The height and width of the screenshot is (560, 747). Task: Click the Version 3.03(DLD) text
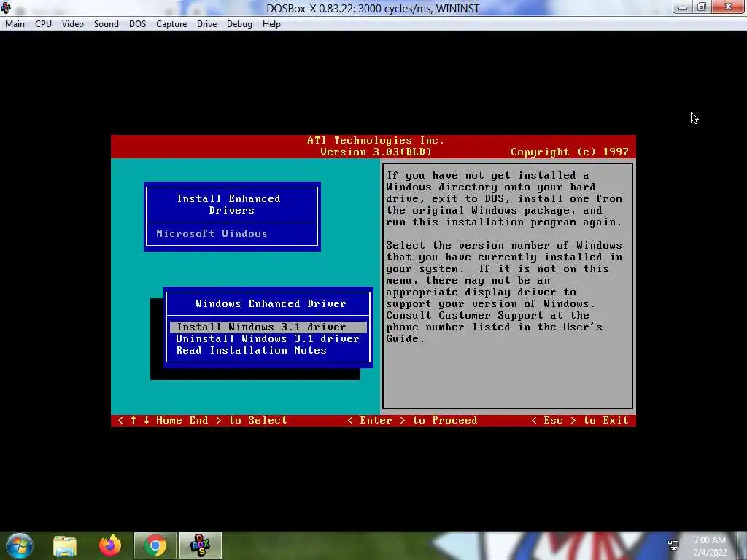(376, 152)
